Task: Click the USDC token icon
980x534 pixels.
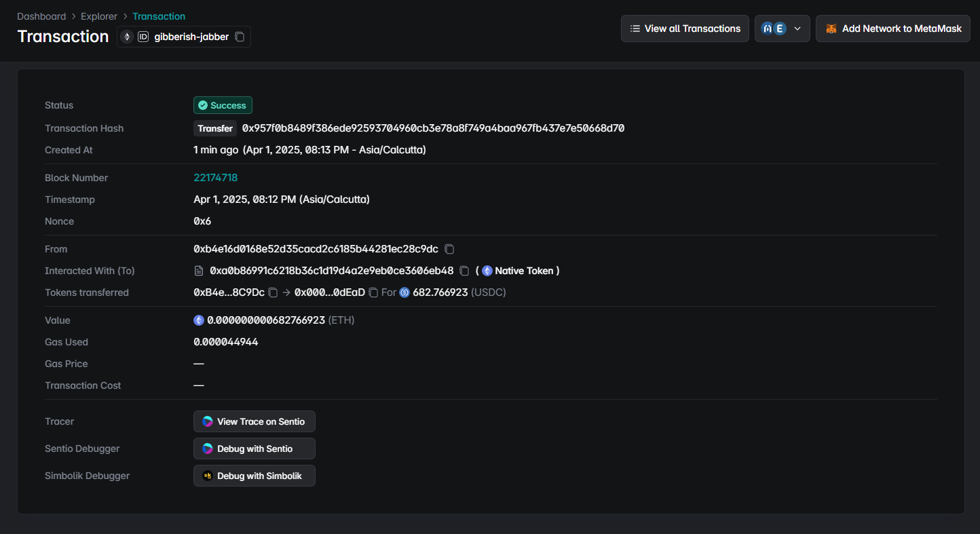Action: pos(404,292)
